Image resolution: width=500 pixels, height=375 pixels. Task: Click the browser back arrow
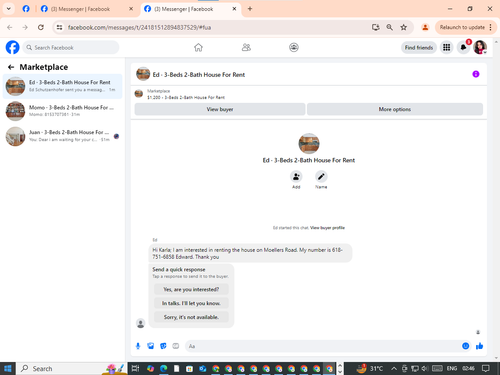10,27
